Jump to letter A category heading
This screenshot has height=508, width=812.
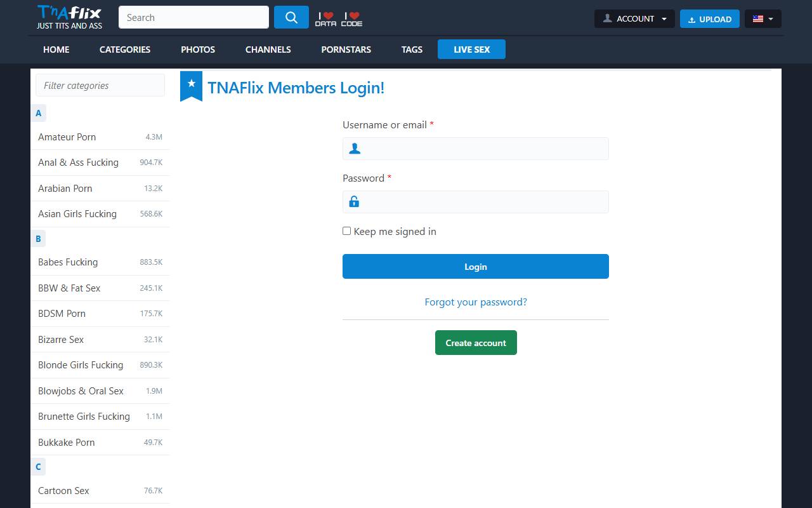[x=38, y=113]
